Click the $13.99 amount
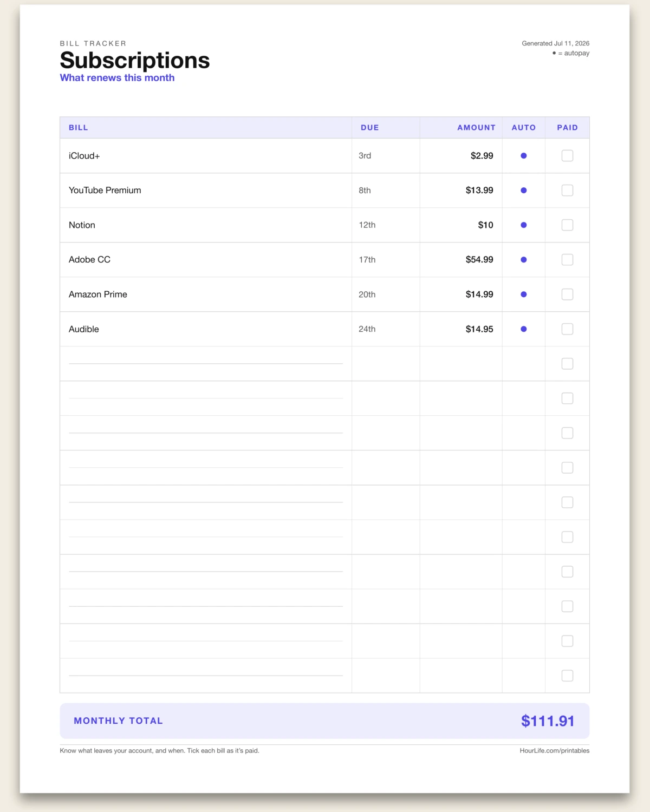 (479, 191)
